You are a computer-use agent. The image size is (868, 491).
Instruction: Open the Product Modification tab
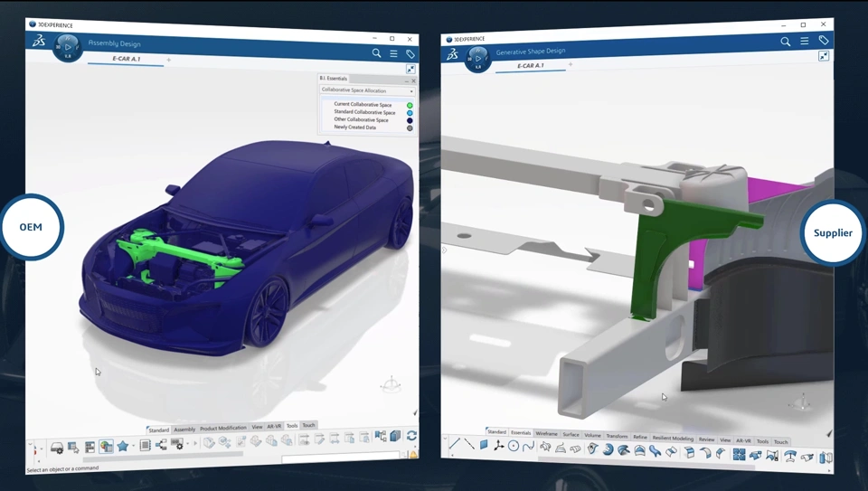tap(223, 428)
